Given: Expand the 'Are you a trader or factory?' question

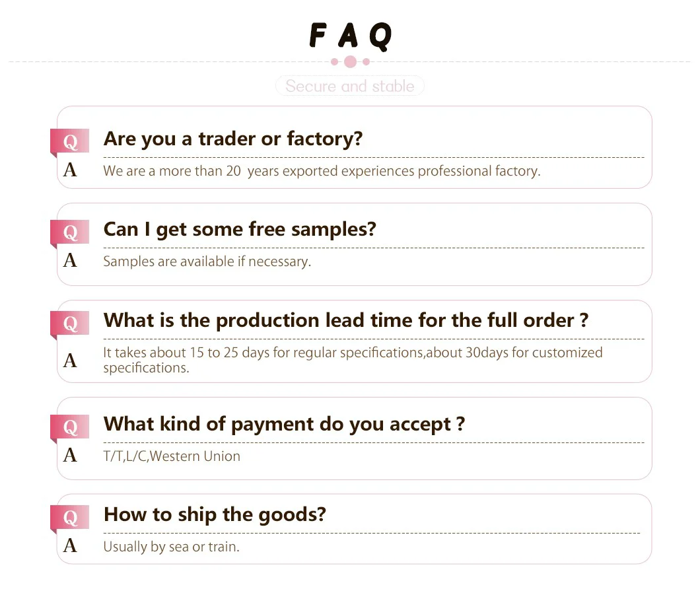Looking at the screenshot, I should coord(233,139).
